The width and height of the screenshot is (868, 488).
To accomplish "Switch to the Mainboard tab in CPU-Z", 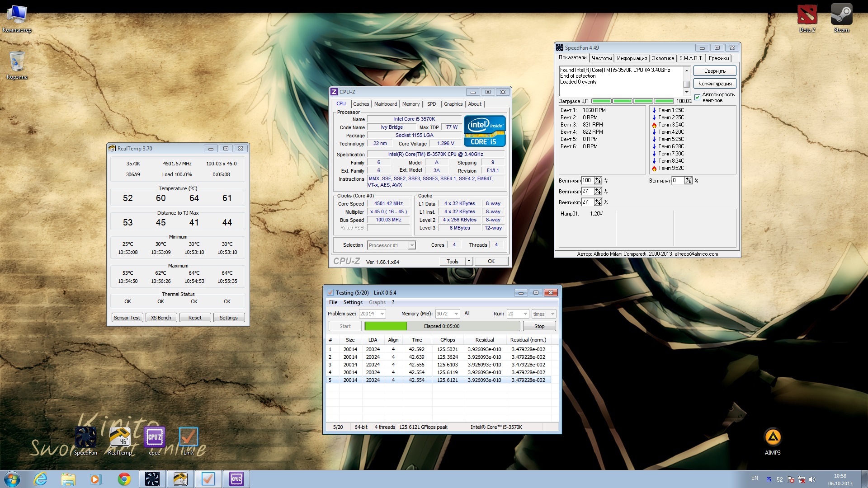I will click(x=385, y=104).
